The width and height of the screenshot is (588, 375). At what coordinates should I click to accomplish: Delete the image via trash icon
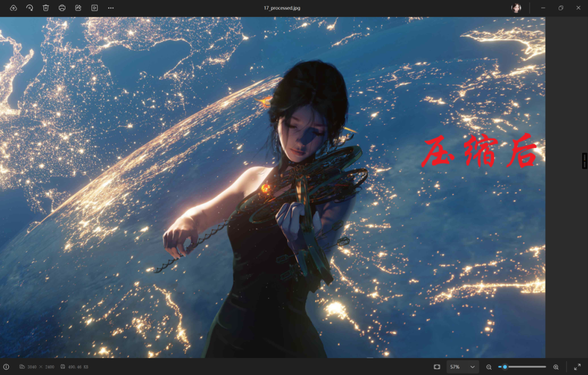(46, 8)
